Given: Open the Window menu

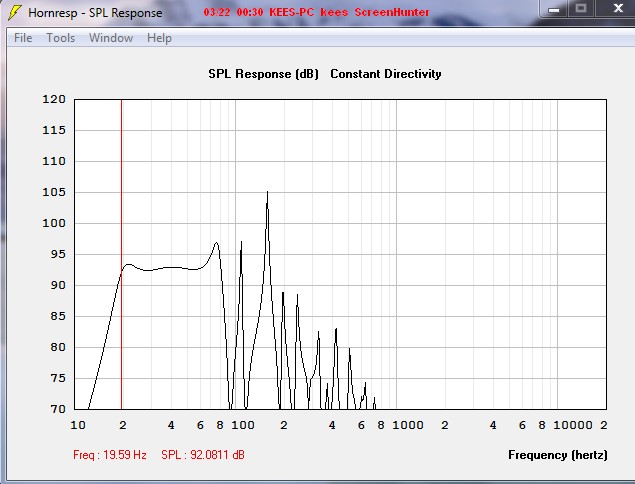Looking at the screenshot, I should [x=111, y=38].
